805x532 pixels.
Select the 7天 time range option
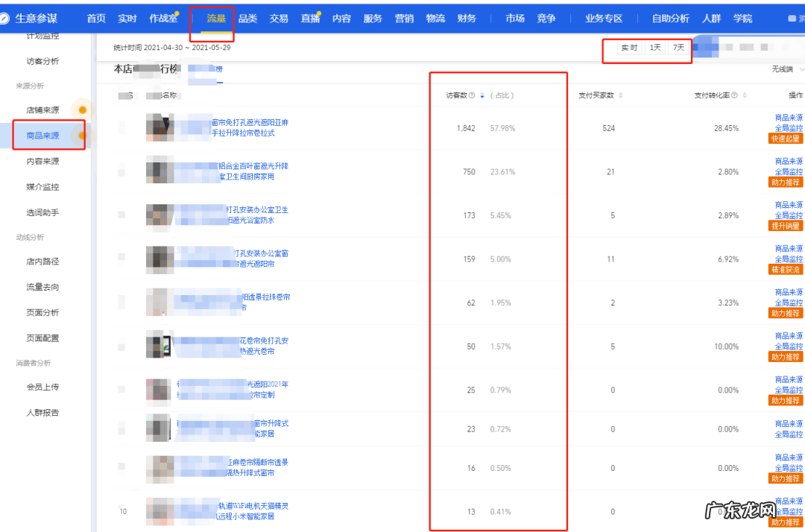click(x=679, y=47)
